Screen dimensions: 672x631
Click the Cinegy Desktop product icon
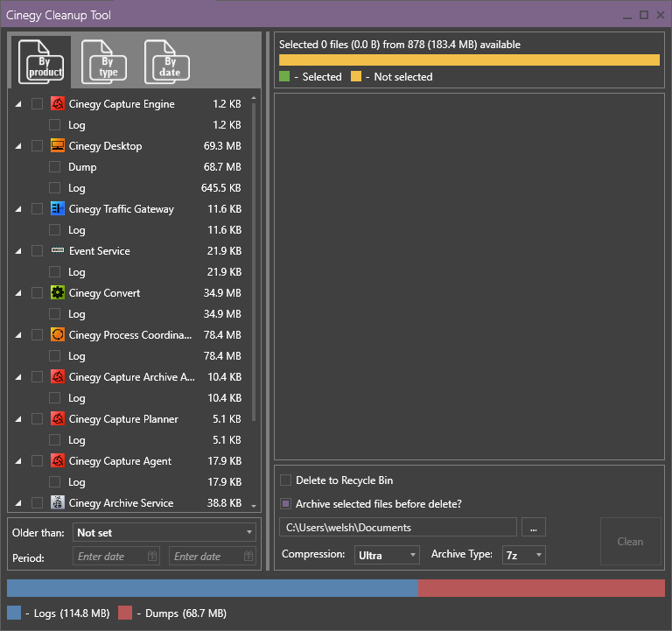[x=58, y=146]
